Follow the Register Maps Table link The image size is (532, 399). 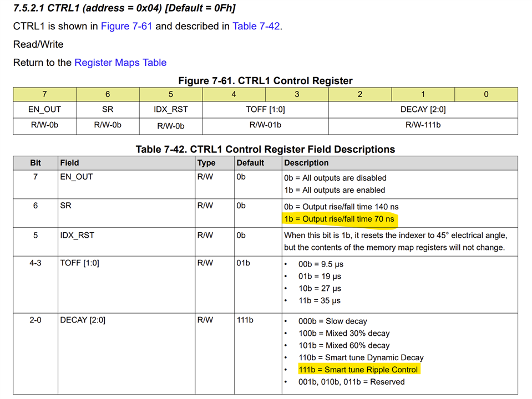[120, 63]
